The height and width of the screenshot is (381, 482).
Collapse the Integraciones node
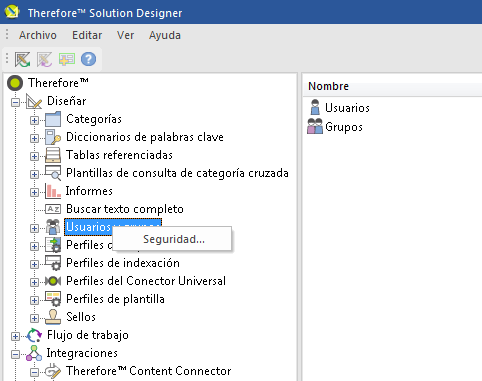tap(15, 354)
